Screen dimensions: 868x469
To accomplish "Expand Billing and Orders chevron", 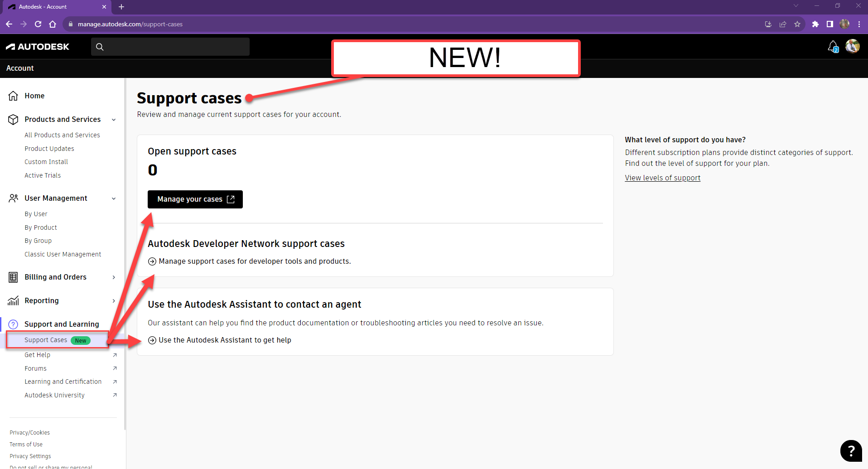I will [114, 277].
